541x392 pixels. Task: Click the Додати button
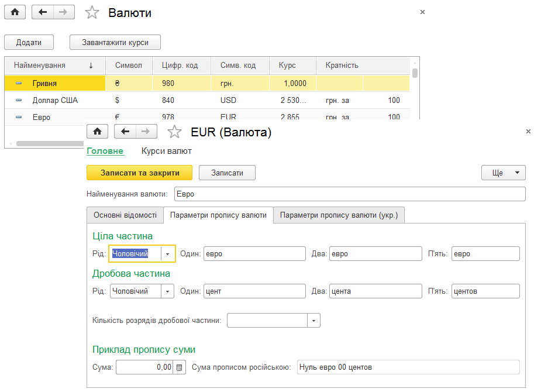coord(29,43)
